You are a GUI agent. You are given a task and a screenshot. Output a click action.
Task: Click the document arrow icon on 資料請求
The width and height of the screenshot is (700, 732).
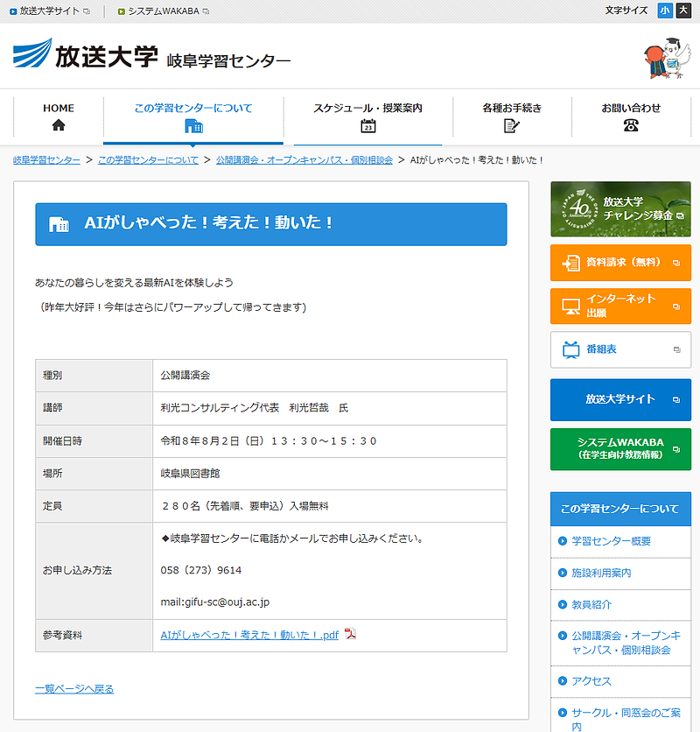[x=570, y=263]
